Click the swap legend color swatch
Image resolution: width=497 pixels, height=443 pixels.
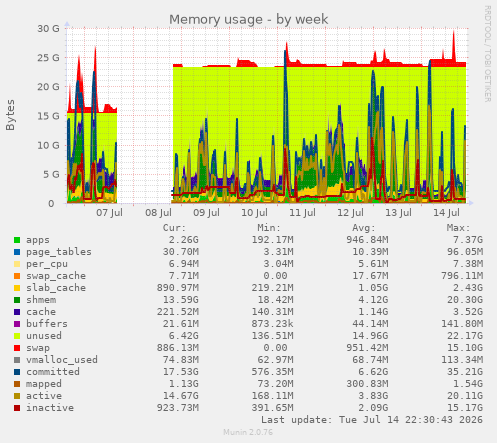tap(17, 348)
